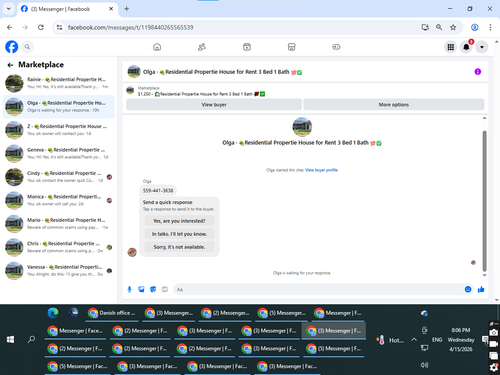500x375 pixels.
Task: Go back using the Marketplace back arrow
Action: (x=10, y=65)
